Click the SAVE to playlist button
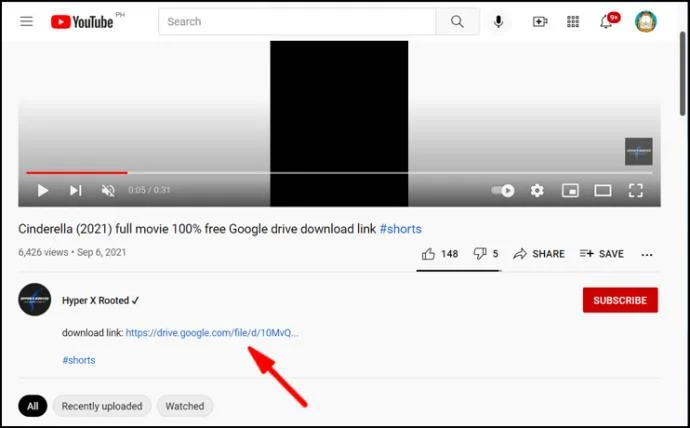This screenshot has height=428, width=690. pyautogui.click(x=602, y=254)
